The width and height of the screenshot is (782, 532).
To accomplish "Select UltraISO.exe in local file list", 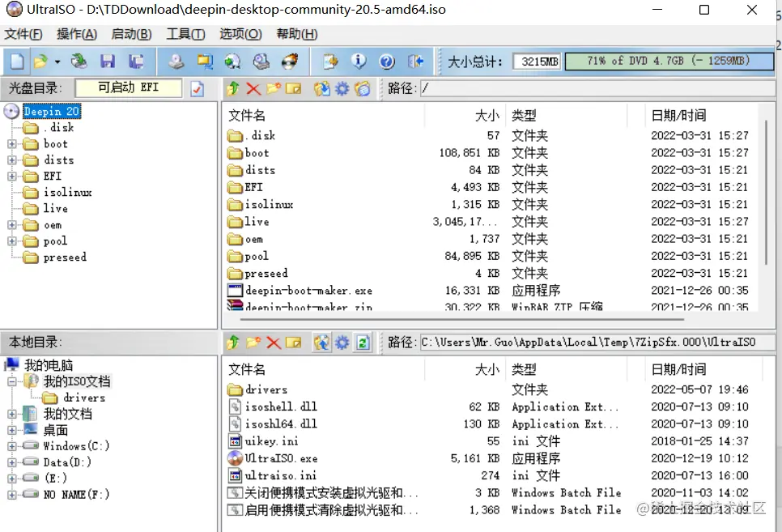I will [281, 458].
